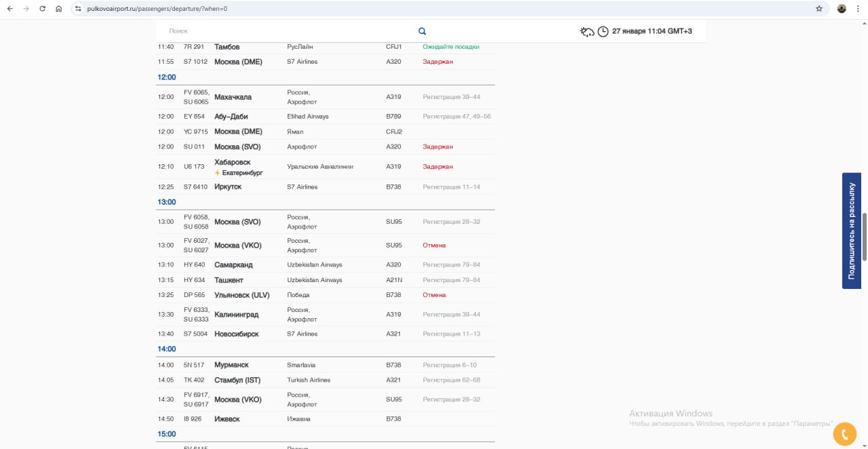The height and width of the screenshot is (449, 868).
Task: Click the magnifier search icon
Action: [x=422, y=31]
